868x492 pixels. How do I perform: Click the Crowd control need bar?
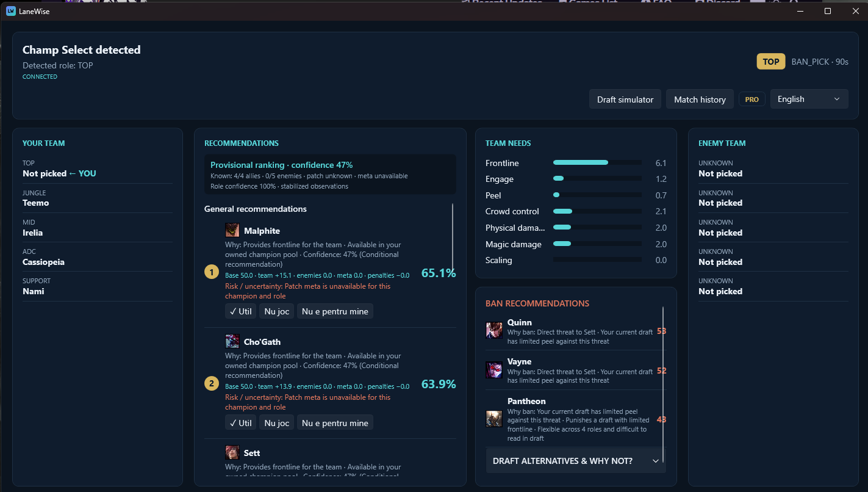pos(597,211)
